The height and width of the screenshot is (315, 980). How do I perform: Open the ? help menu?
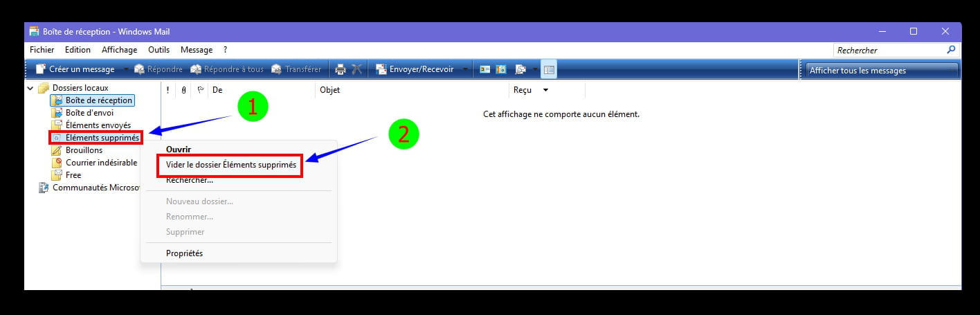(225, 50)
